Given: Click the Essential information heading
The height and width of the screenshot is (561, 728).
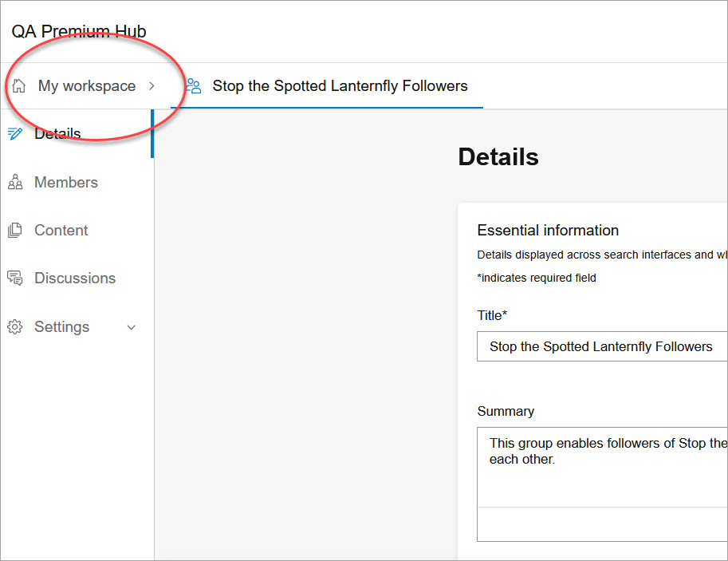Looking at the screenshot, I should (548, 231).
